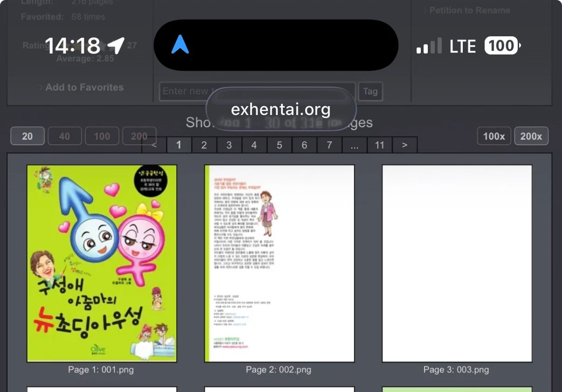Open the Page 2 text page thumbnail

(280, 264)
